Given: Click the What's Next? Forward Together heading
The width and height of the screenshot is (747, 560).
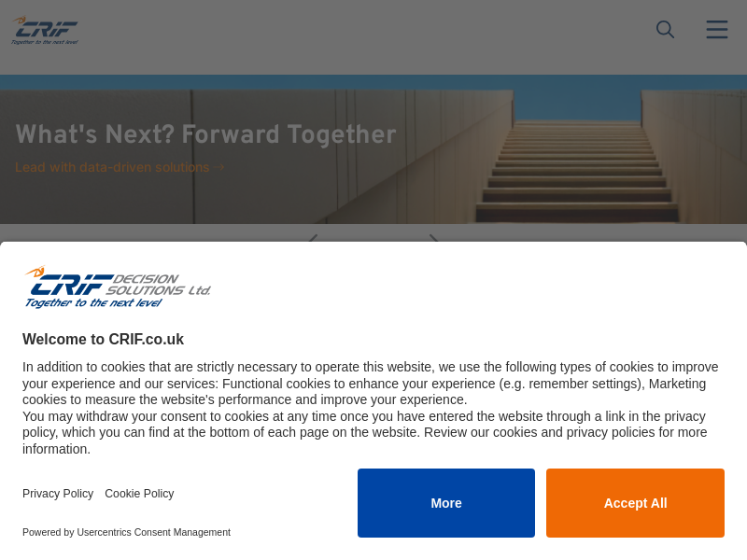Looking at the screenshot, I should (205, 135).
